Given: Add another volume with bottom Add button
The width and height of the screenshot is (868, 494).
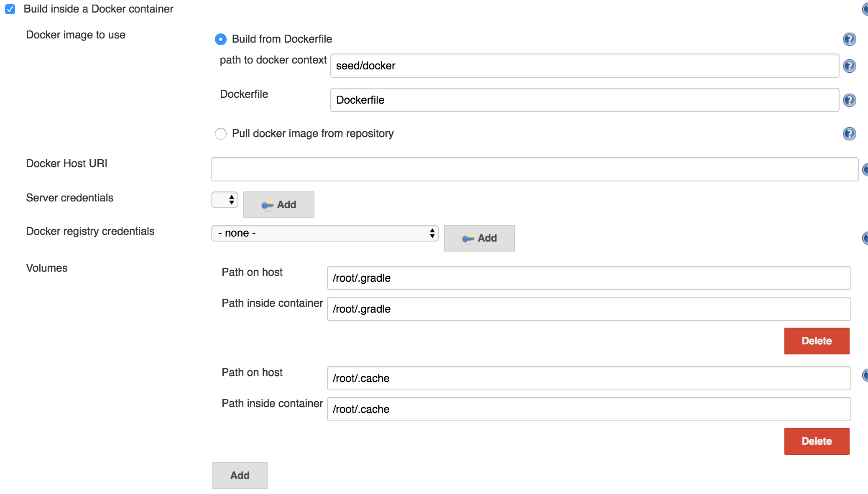Looking at the screenshot, I should pos(240,476).
